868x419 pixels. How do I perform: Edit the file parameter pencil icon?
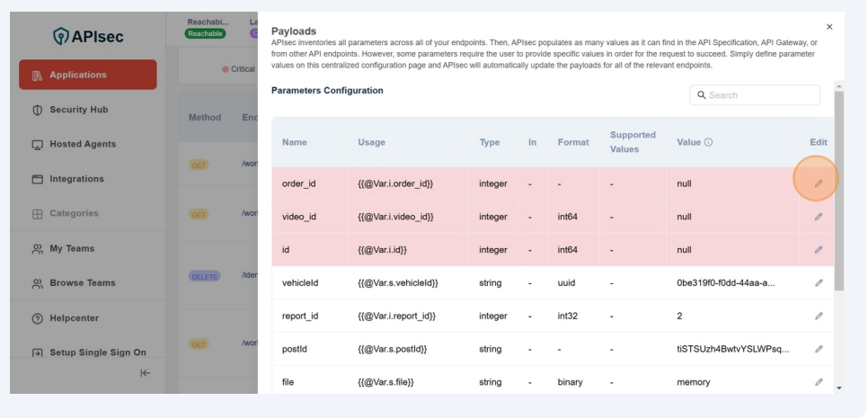[x=819, y=382]
